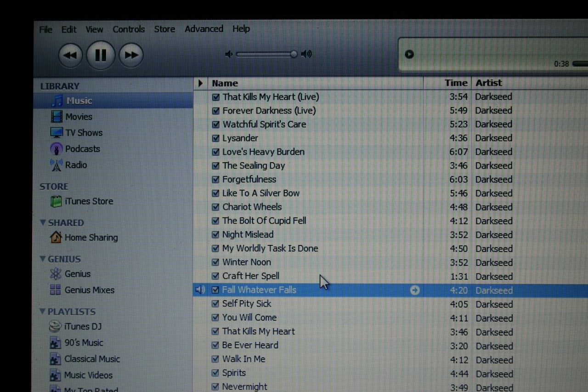The image size is (588, 392).
Task: Open Genius in the sidebar
Action: click(70, 274)
